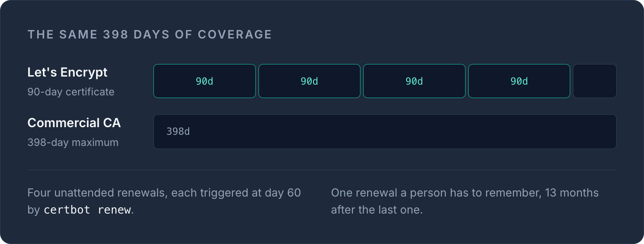Screen dimensions: 644x244
Task: Click the first 90d Let's Encrypt segment
Action: (x=204, y=81)
